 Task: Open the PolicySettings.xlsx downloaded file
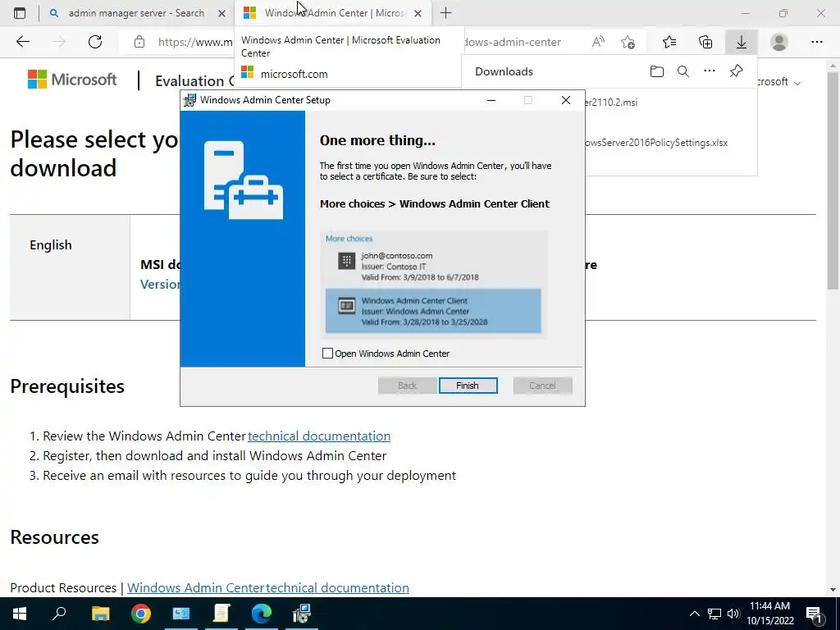click(657, 143)
